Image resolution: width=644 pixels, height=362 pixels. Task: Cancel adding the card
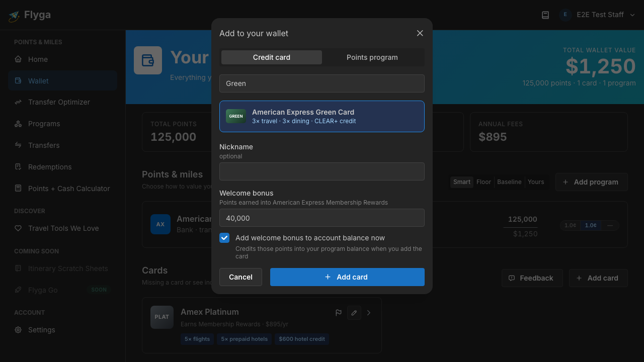[x=240, y=277]
